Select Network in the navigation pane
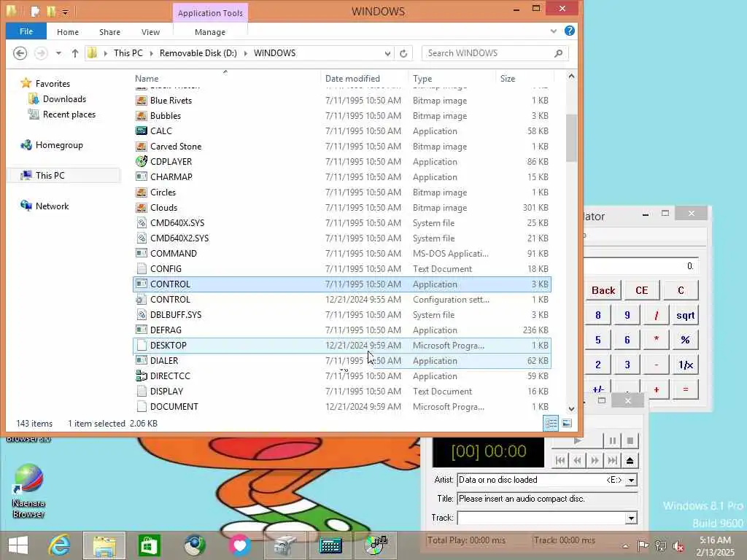747x560 pixels. coord(52,206)
